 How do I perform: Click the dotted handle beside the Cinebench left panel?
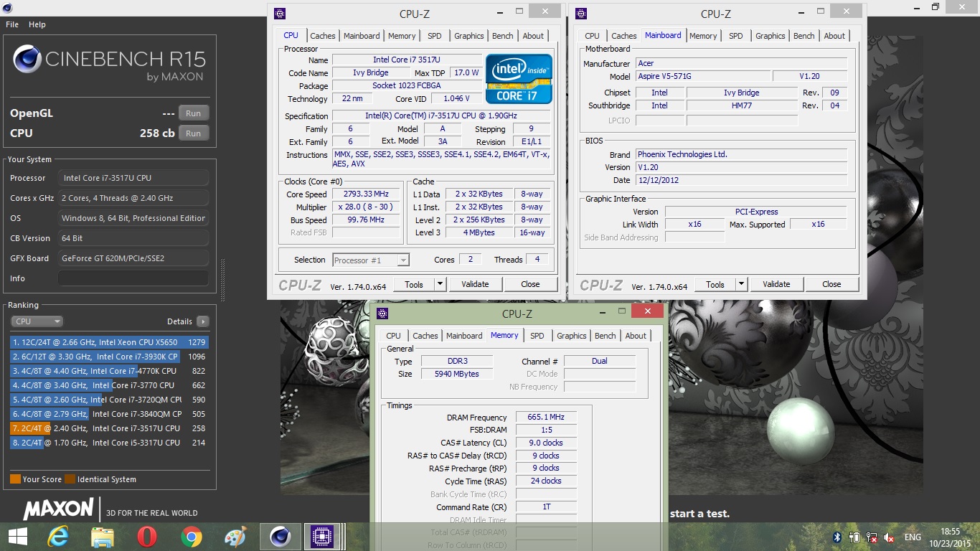222,280
